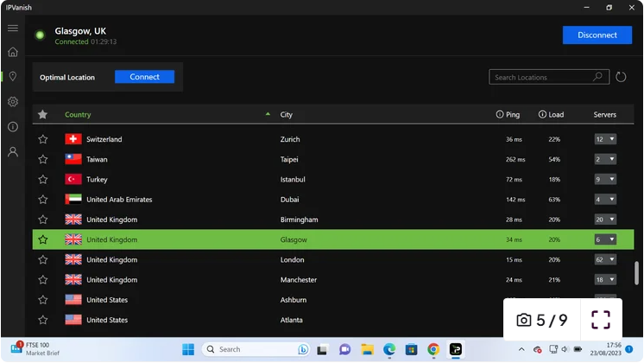The height and width of the screenshot is (363, 644).
Task: Open London servers dropdown showing 62
Action: 605,259
